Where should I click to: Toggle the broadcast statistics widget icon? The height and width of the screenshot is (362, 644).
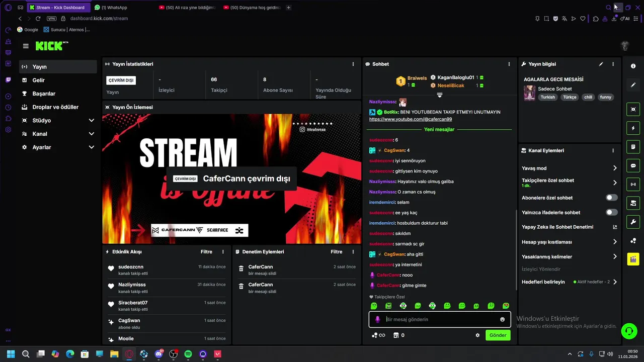tap(633, 185)
